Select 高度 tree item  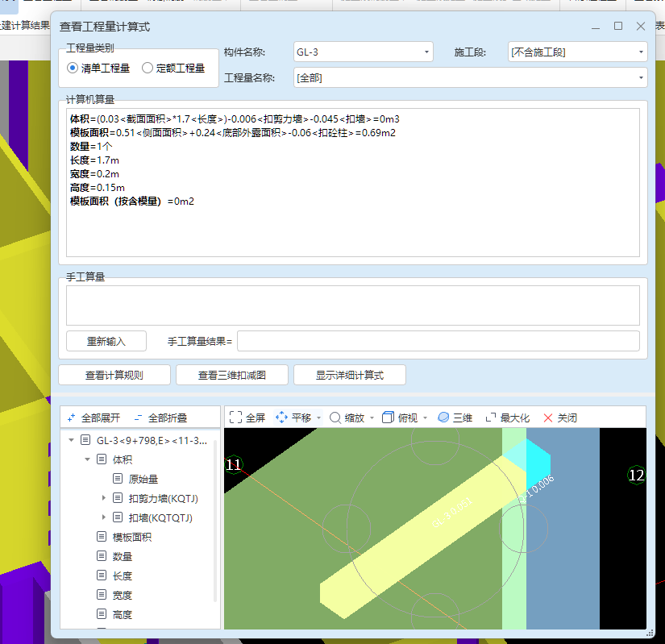(x=123, y=614)
